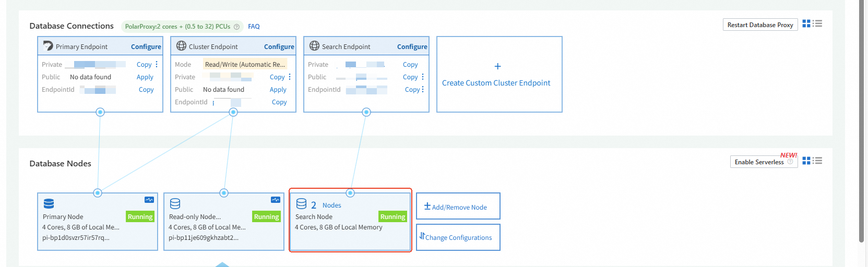Select connector dot under Primary Endpoint card
This screenshot has width=868, height=267.
coord(100,112)
